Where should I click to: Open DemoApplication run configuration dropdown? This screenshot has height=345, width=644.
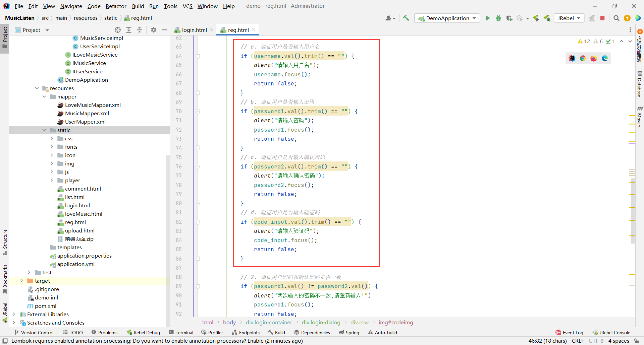(x=447, y=18)
